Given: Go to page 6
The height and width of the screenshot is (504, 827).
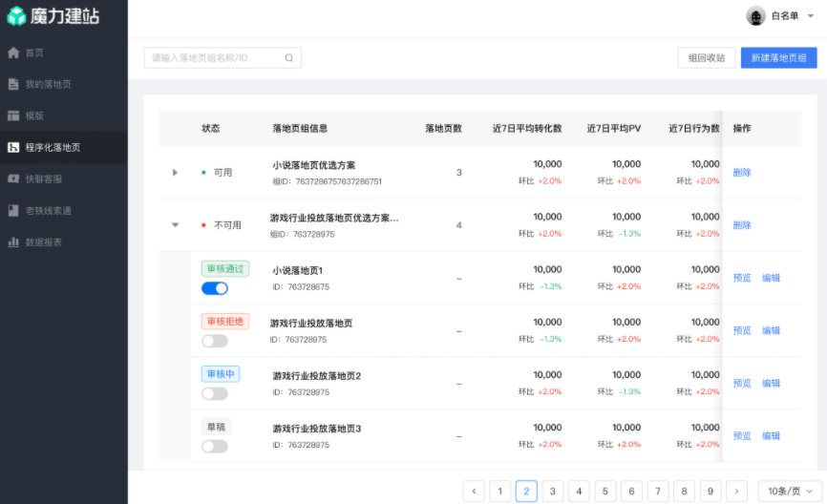Looking at the screenshot, I should coord(631,492).
